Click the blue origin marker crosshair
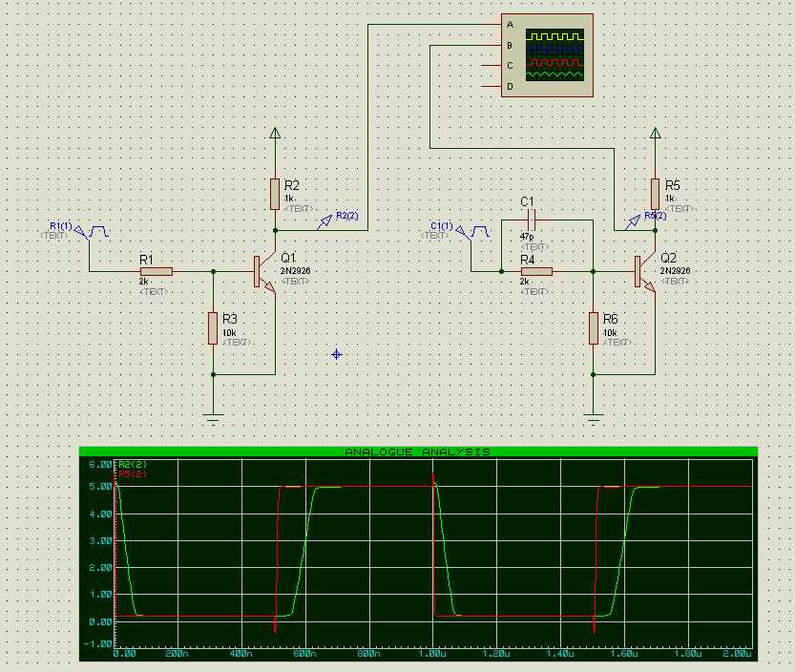 pyautogui.click(x=337, y=354)
